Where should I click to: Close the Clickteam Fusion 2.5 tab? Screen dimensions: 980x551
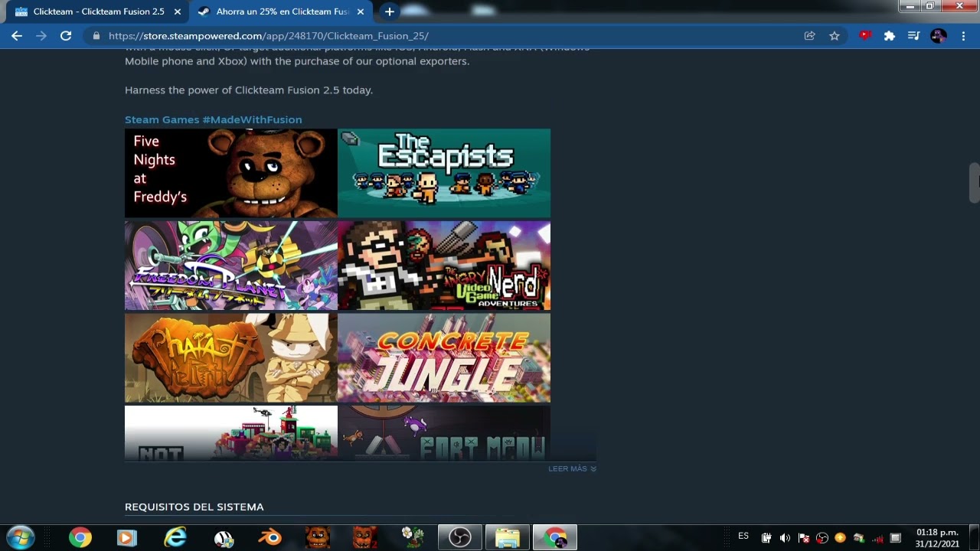point(177,11)
